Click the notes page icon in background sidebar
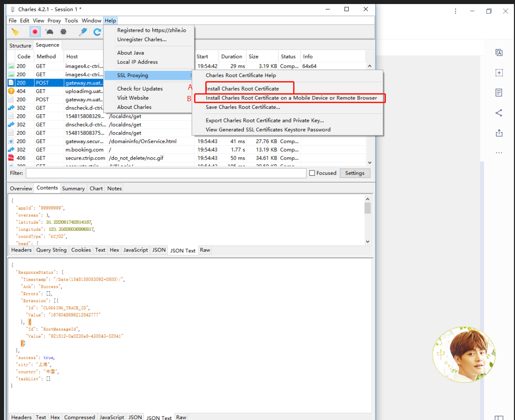 [499, 93]
